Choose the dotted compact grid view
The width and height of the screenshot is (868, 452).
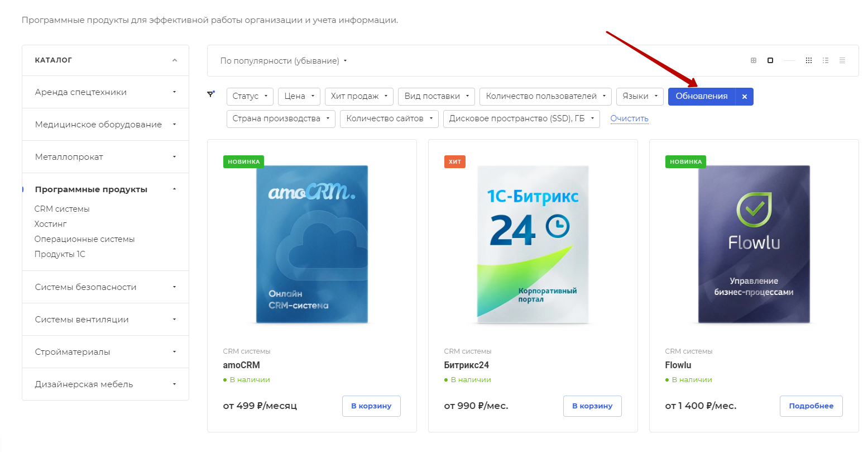tap(809, 60)
